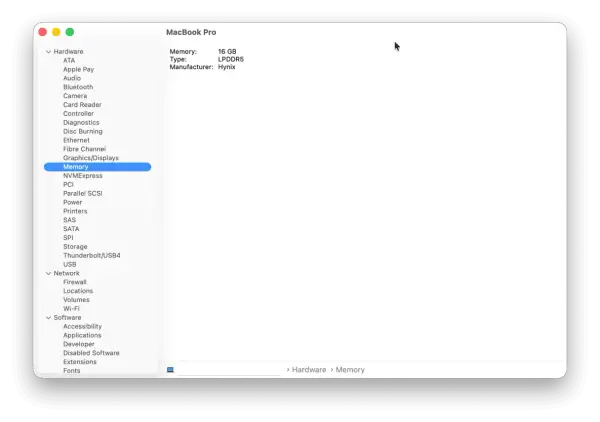Click Memory in the bottom path bar
Image resolution: width=600 pixels, height=422 pixels.
point(350,370)
